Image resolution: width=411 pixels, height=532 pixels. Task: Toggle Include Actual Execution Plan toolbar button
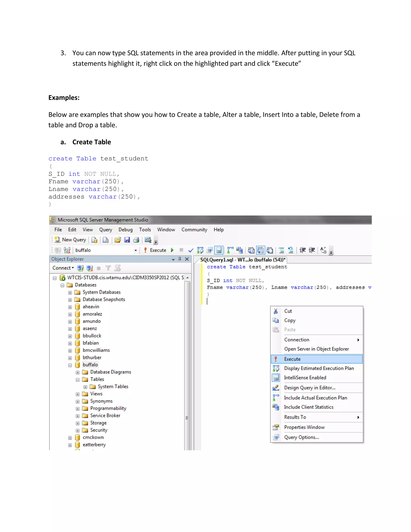pos(230,250)
